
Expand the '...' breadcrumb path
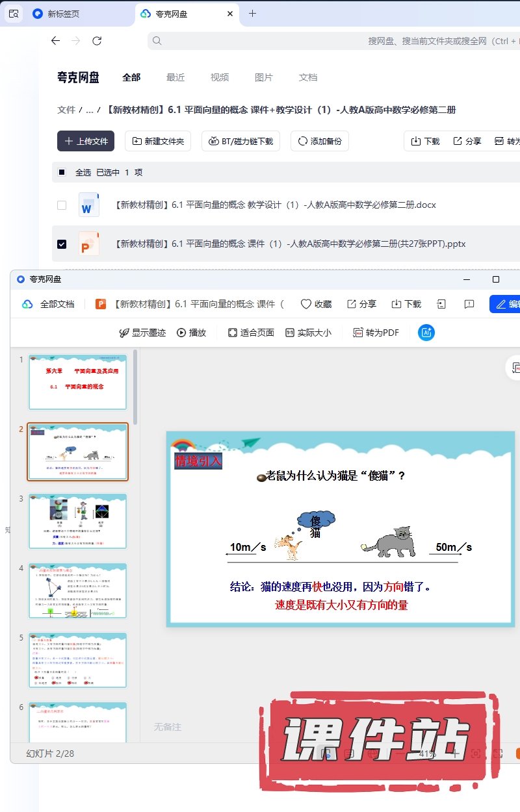point(90,110)
